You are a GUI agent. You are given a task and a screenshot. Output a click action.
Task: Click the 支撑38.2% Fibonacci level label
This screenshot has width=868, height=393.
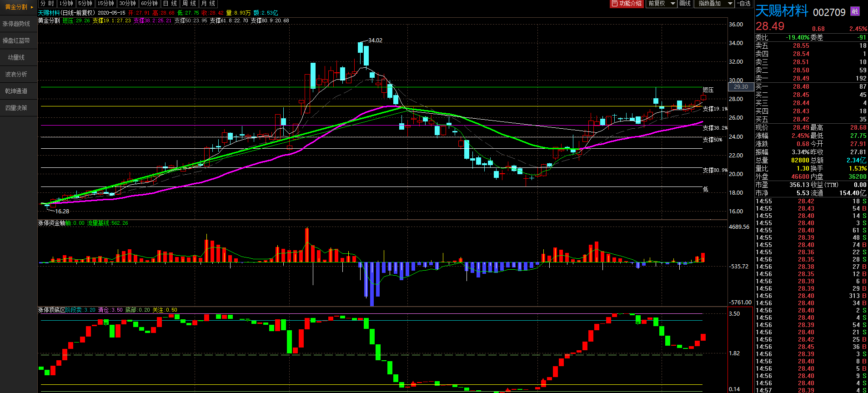(715, 128)
